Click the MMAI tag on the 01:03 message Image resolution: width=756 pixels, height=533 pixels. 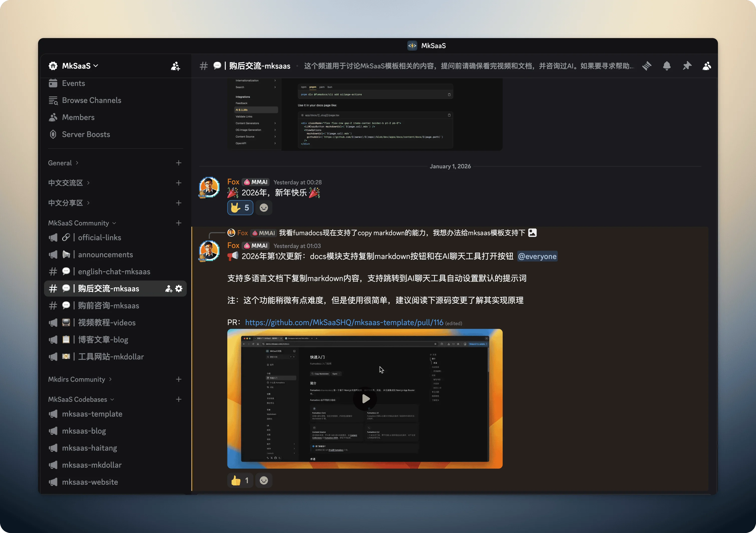point(256,246)
